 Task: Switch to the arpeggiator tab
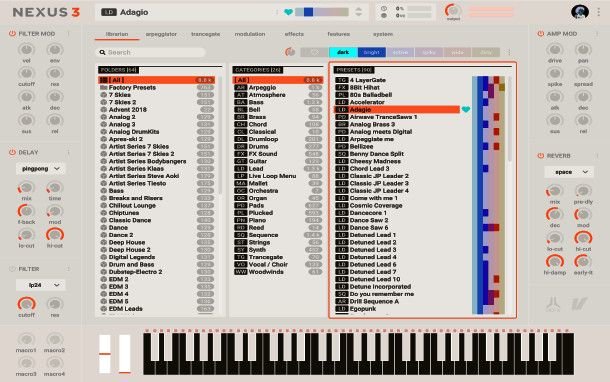coord(161,34)
